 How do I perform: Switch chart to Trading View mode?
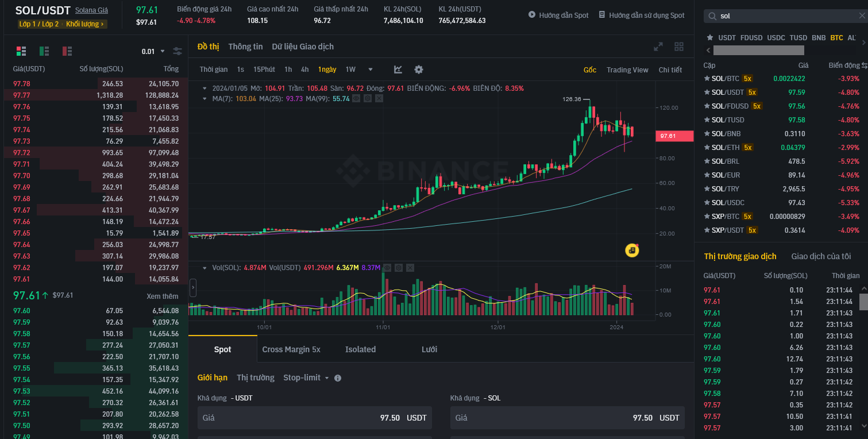pos(627,70)
